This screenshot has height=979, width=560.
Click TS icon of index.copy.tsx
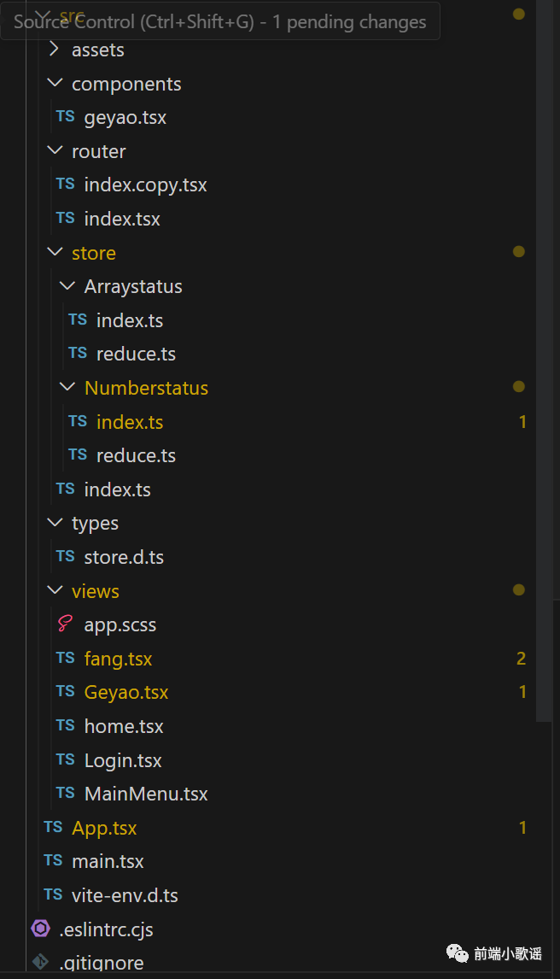pyautogui.click(x=65, y=185)
